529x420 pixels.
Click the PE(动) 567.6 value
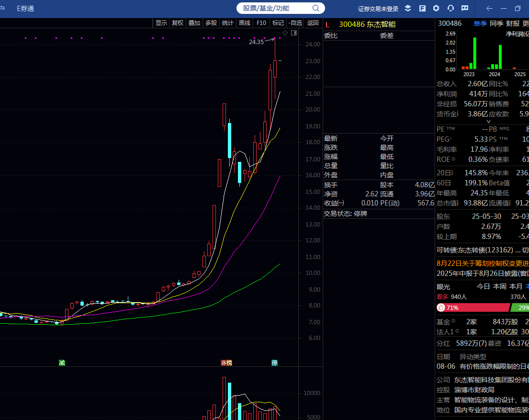click(x=426, y=203)
